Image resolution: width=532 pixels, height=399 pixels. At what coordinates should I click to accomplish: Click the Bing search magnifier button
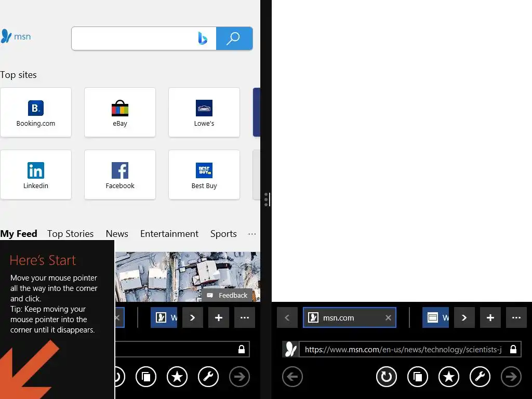click(x=234, y=38)
